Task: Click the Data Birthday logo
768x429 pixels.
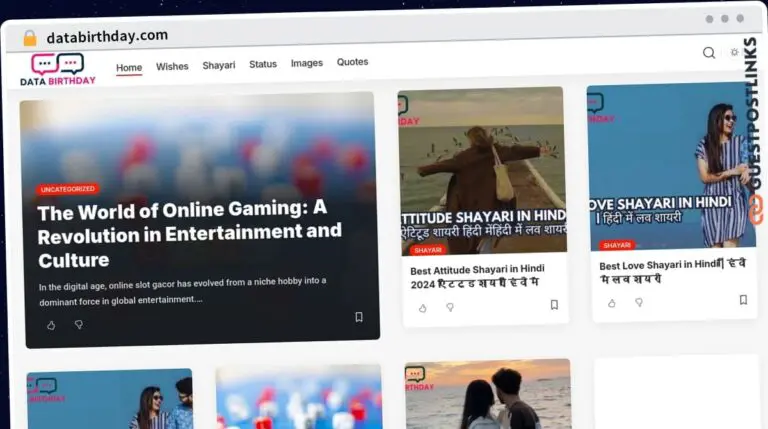Action: click(x=58, y=69)
